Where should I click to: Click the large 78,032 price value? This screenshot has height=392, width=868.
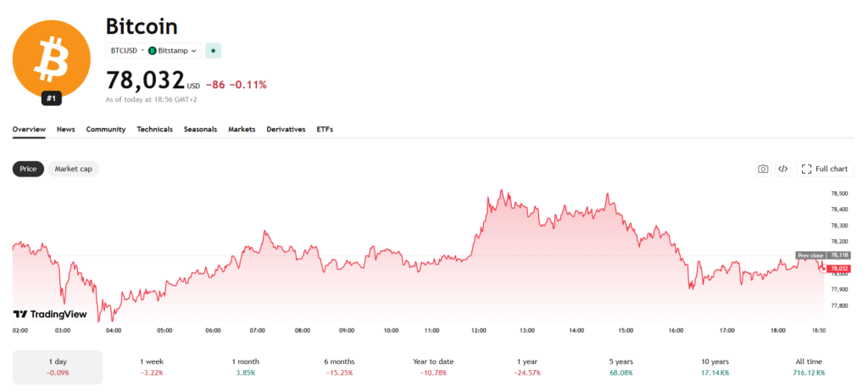(145, 80)
